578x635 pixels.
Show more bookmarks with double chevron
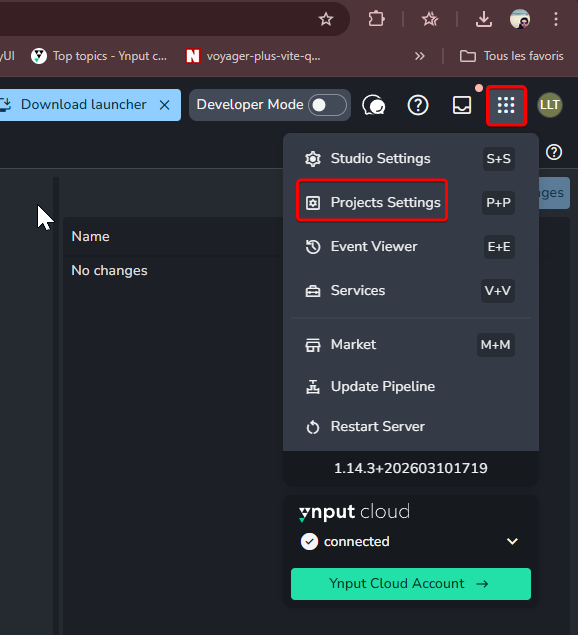420,56
